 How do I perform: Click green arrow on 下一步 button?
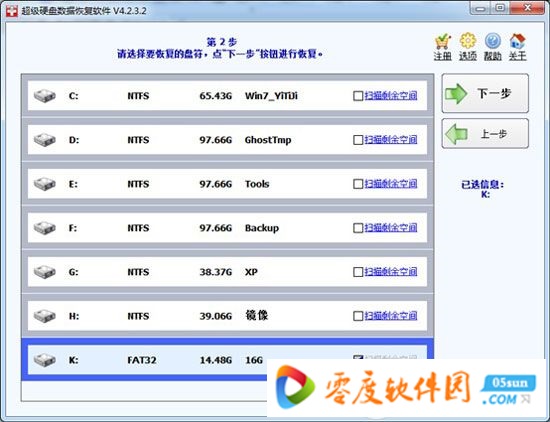click(x=456, y=93)
